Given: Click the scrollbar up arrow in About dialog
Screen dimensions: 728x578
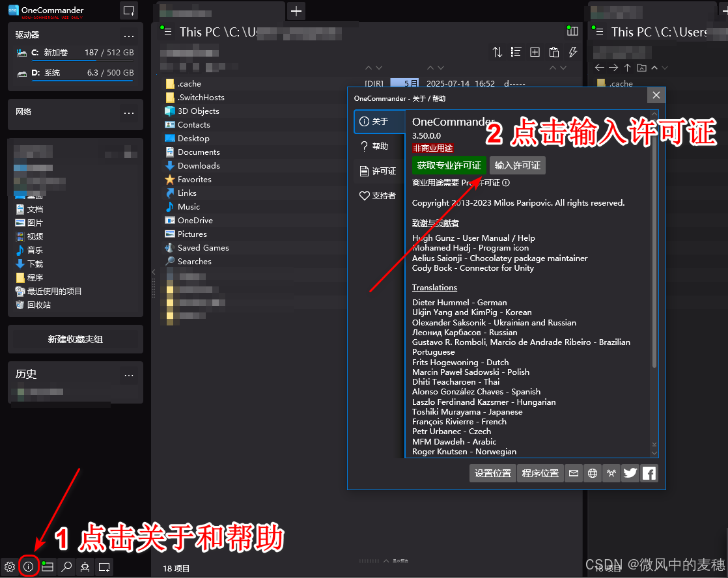Looking at the screenshot, I should point(654,114).
